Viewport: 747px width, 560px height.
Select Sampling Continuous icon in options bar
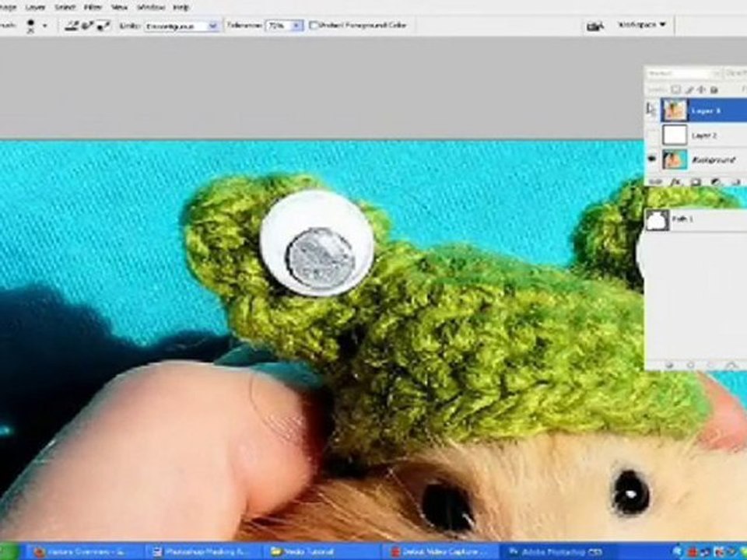coord(71,26)
